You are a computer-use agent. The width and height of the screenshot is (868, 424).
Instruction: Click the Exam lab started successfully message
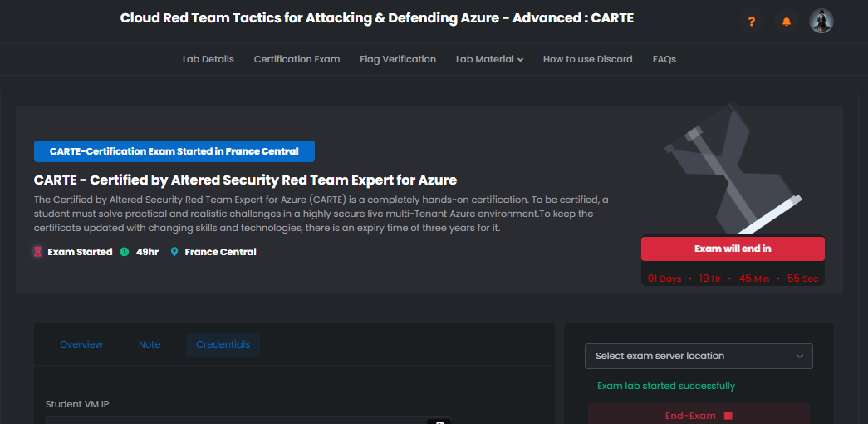pos(666,386)
